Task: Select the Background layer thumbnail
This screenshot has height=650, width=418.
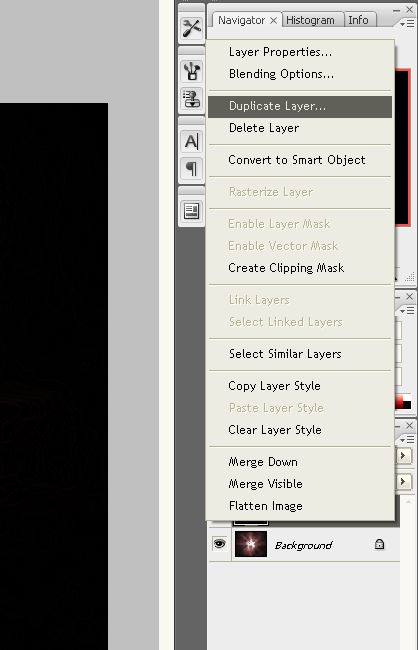Action: pos(251,544)
